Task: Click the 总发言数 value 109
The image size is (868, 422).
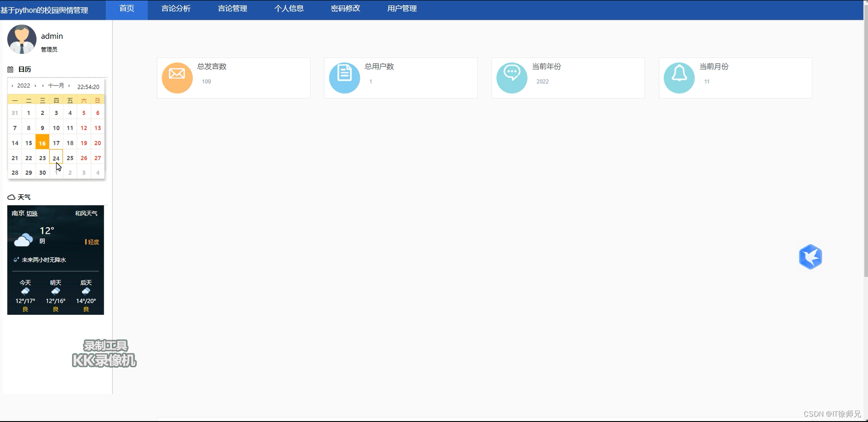Action: [x=206, y=81]
